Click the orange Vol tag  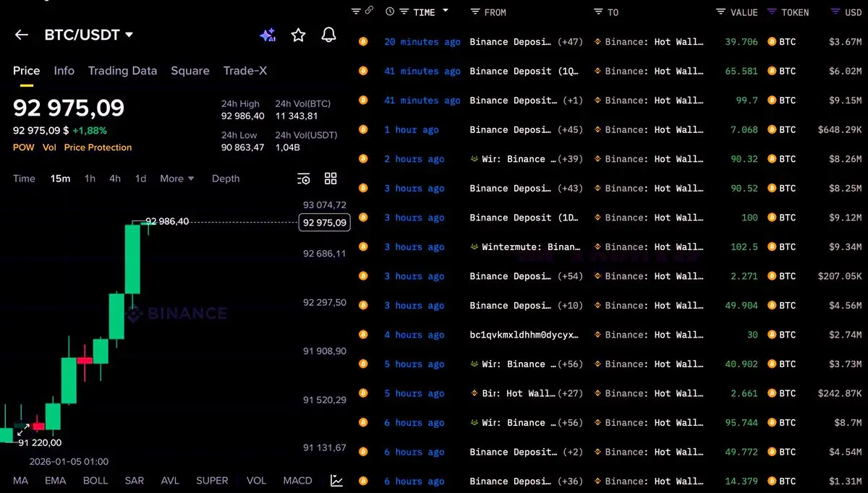(x=49, y=147)
